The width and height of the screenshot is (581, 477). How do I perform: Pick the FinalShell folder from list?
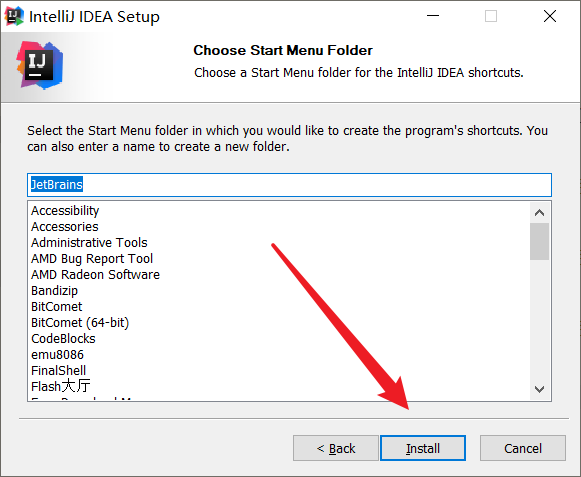point(59,370)
